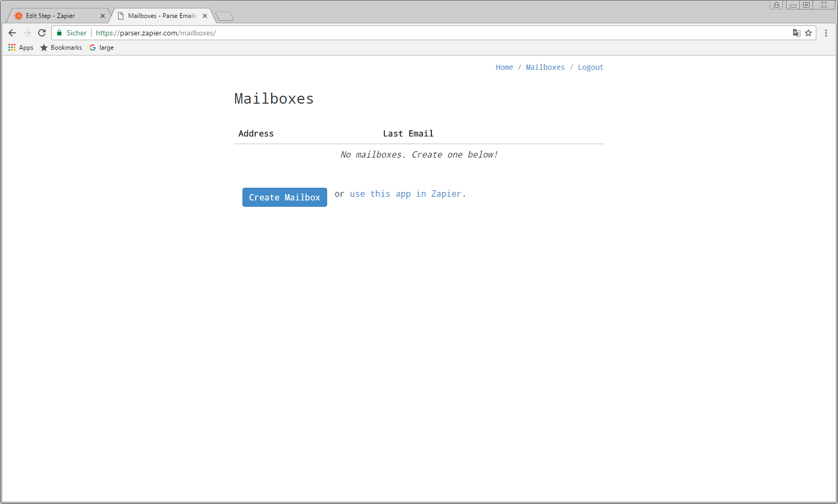Open the Apps grid shortcut

[21, 48]
